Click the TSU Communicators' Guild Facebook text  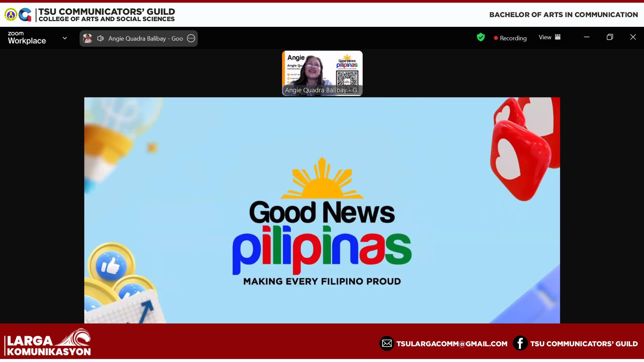tap(584, 344)
